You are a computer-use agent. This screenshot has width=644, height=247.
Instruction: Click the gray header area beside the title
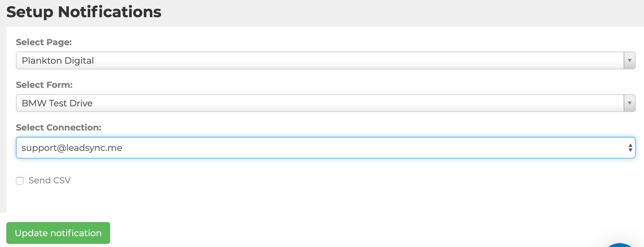[382, 13]
